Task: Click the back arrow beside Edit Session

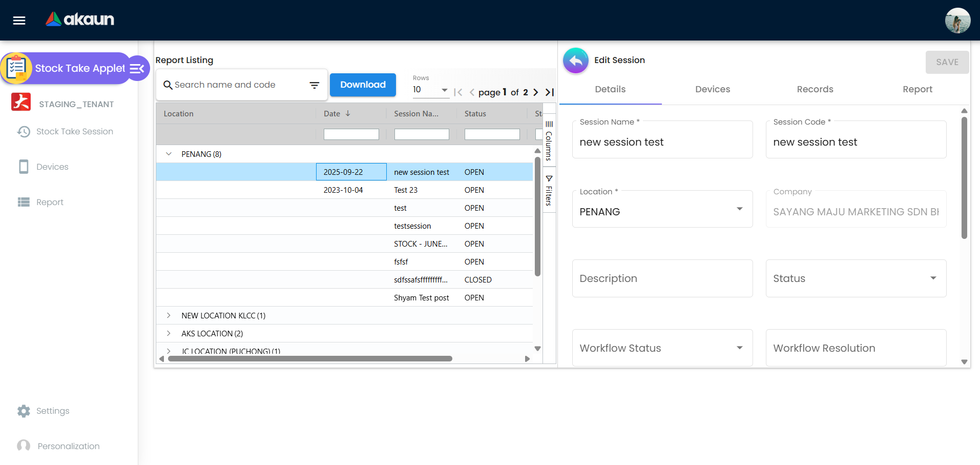Action: coord(576,61)
